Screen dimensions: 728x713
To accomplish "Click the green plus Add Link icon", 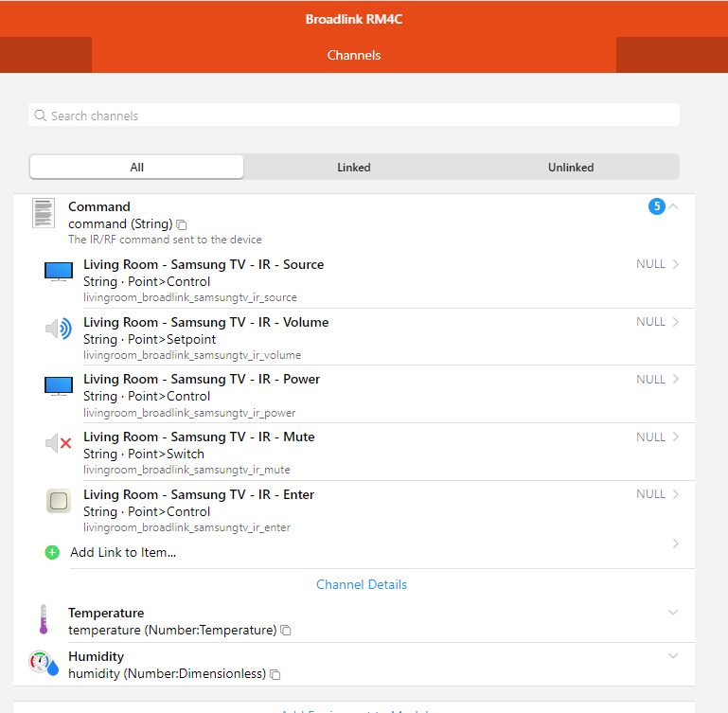I will coord(52,552).
